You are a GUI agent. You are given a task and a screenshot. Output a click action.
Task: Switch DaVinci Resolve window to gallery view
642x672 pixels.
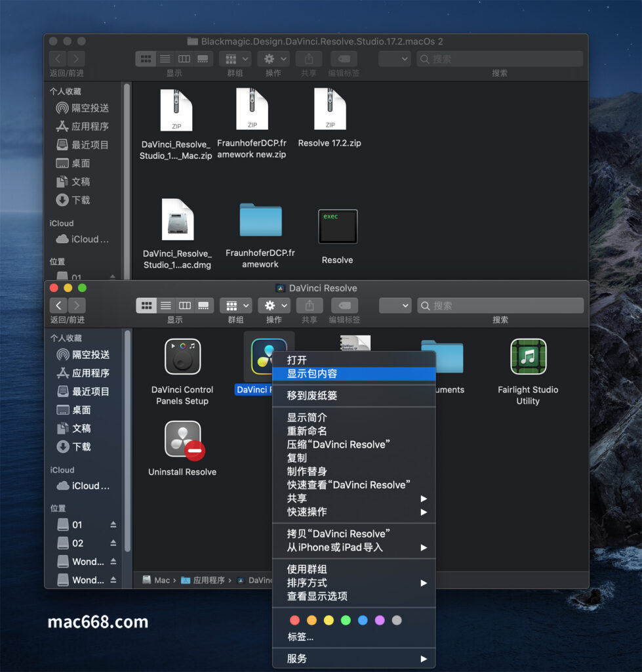204,306
